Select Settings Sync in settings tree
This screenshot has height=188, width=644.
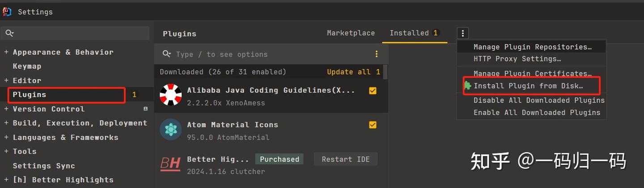(x=44, y=166)
